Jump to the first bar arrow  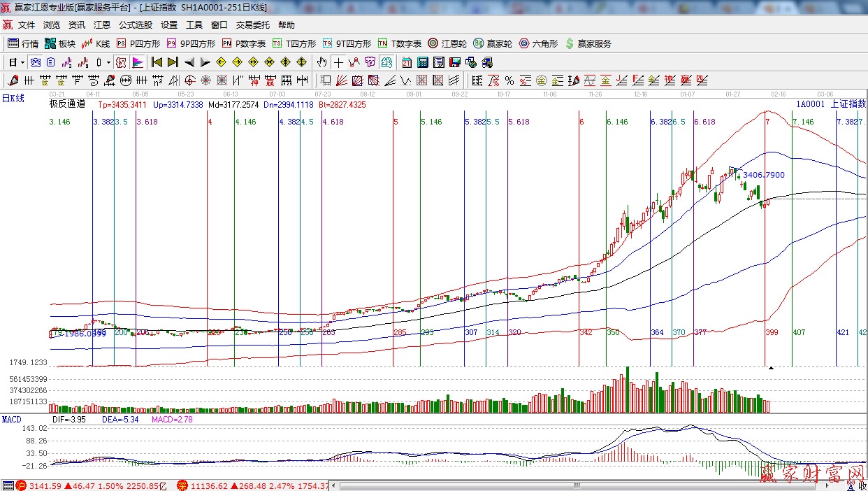157,62
